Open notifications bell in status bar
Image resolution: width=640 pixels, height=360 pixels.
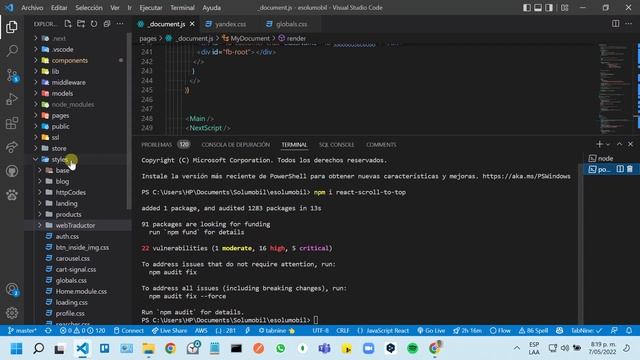pyautogui.click(x=629, y=331)
